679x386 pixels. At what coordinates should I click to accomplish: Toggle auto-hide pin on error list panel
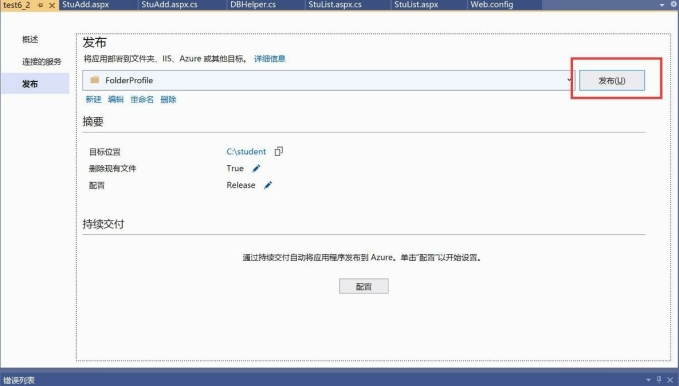(659, 380)
